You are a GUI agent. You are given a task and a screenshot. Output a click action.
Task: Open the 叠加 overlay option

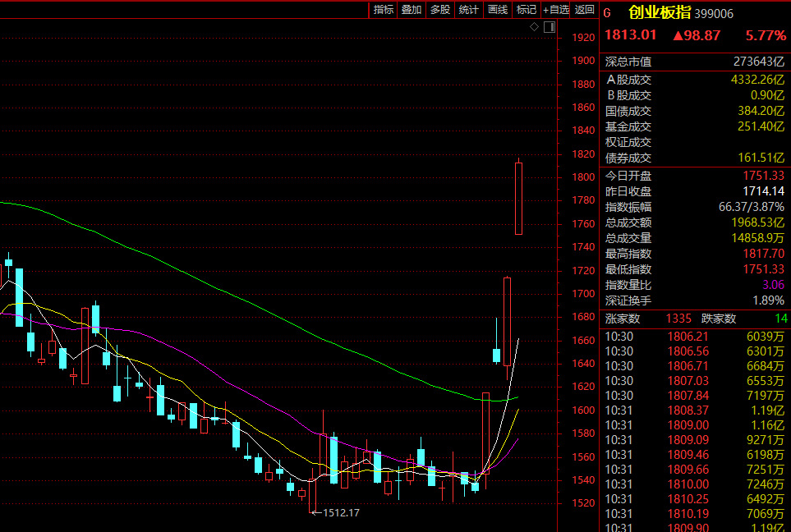pos(412,10)
